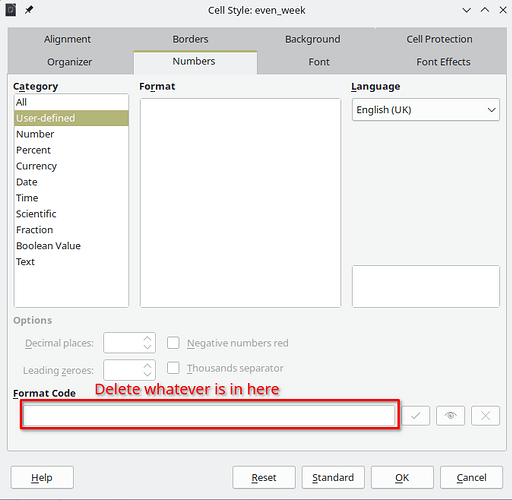Click the application document icon in the title bar

tap(11, 10)
